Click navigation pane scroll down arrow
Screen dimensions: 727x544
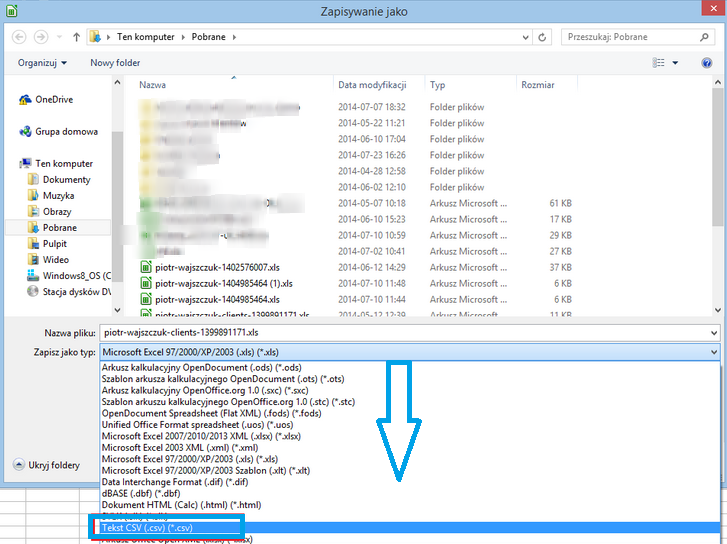117,310
